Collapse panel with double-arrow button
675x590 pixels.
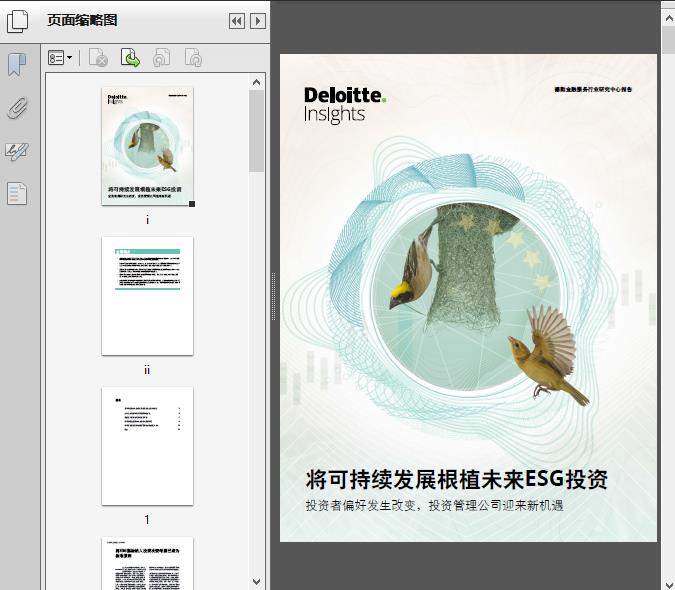pos(237,21)
